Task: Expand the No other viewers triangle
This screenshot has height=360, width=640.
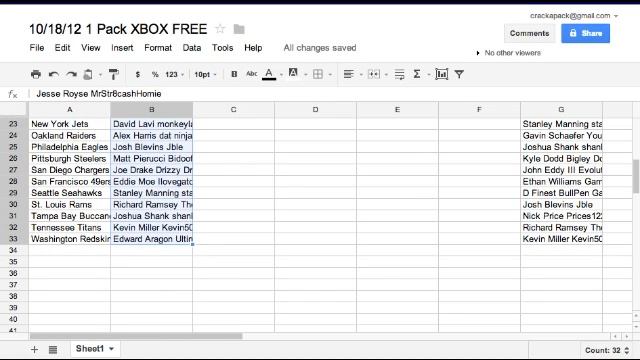Action: point(478,53)
